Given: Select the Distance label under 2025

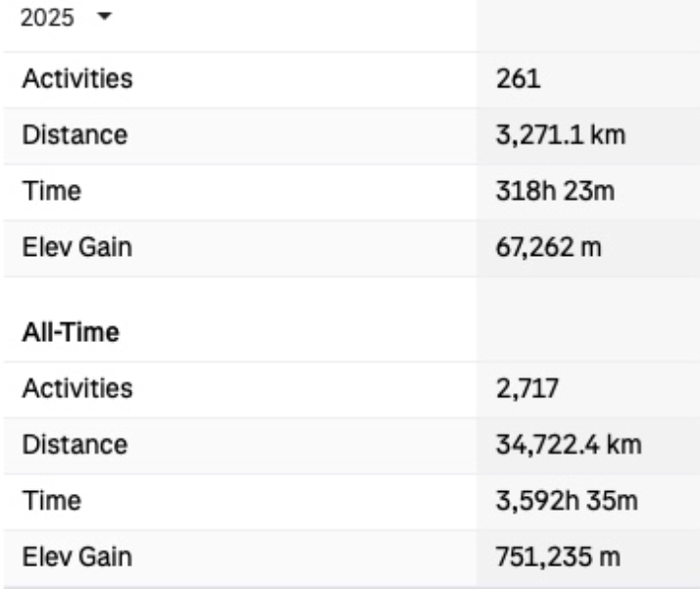Looking at the screenshot, I should tap(74, 134).
